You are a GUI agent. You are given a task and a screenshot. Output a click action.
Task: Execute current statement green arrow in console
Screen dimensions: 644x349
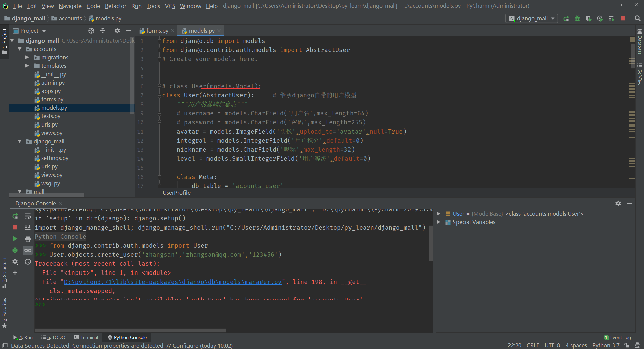point(15,239)
